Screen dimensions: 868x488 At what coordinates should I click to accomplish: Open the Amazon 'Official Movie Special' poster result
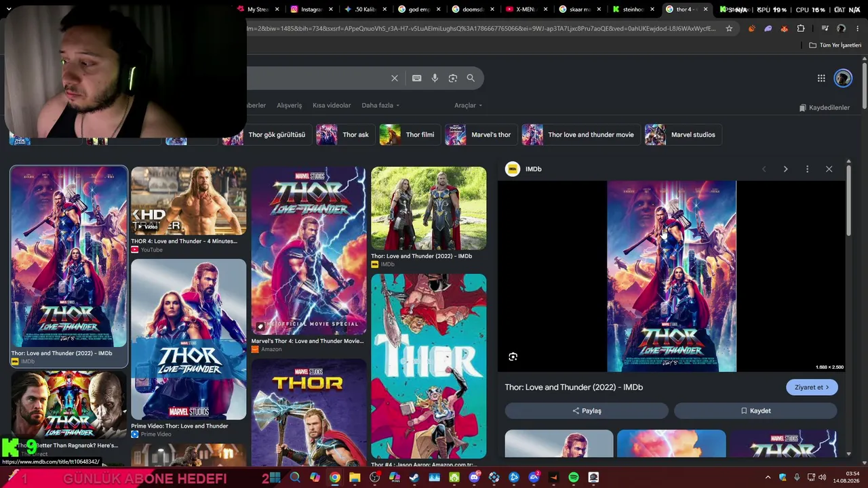pos(309,251)
